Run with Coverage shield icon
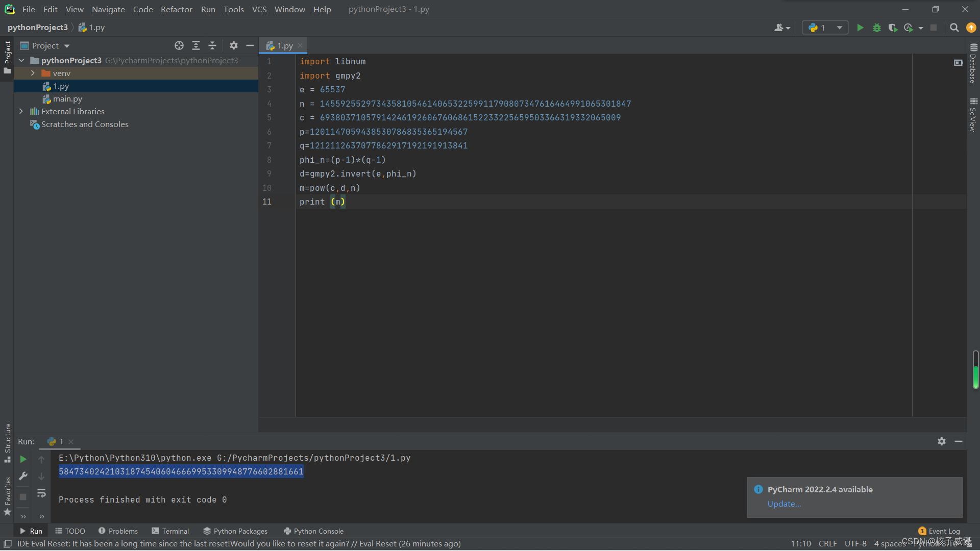The image size is (980, 551). 892,28
